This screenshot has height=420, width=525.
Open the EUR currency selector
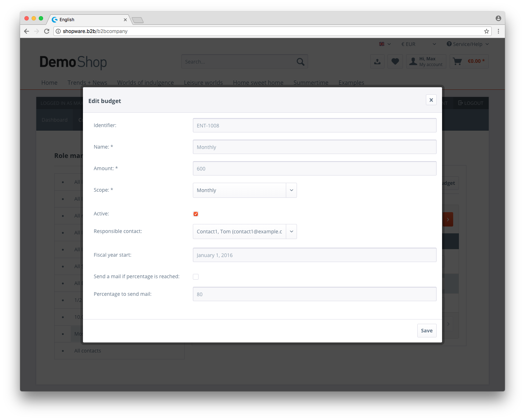pyautogui.click(x=418, y=44)
